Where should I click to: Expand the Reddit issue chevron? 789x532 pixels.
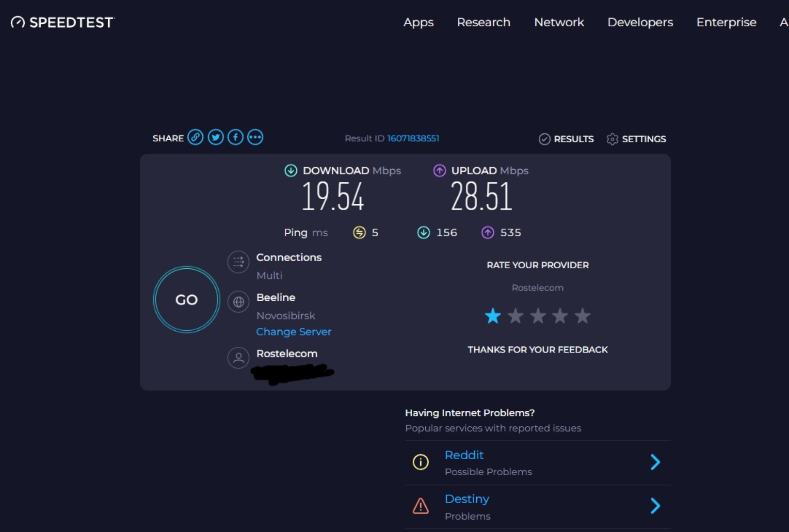point(655,462)
